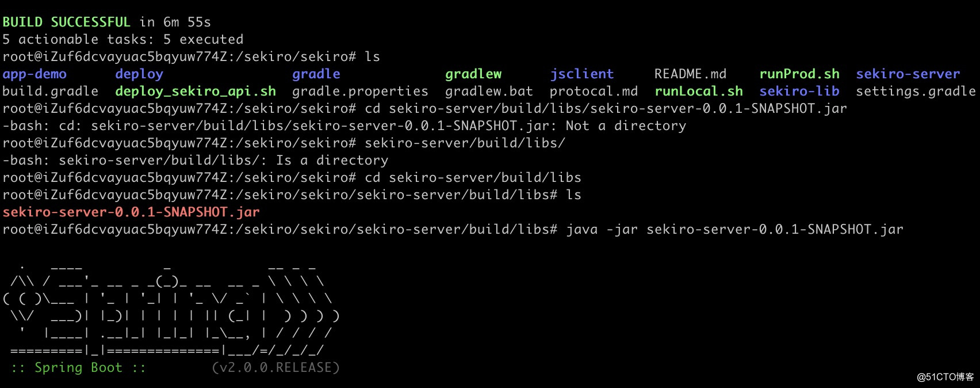
Task: Click the '5 actionable tasks: 5 executed' line
Action: (123, 39)
